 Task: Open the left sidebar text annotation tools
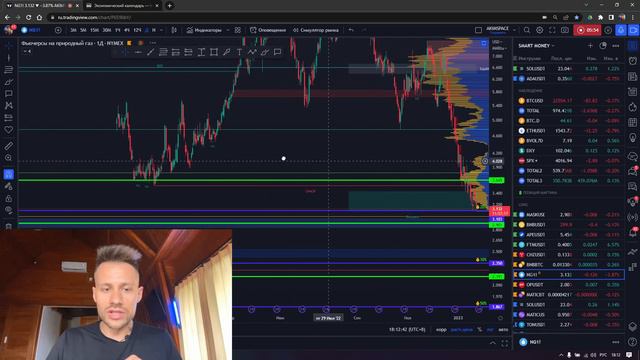coord(9,94)
